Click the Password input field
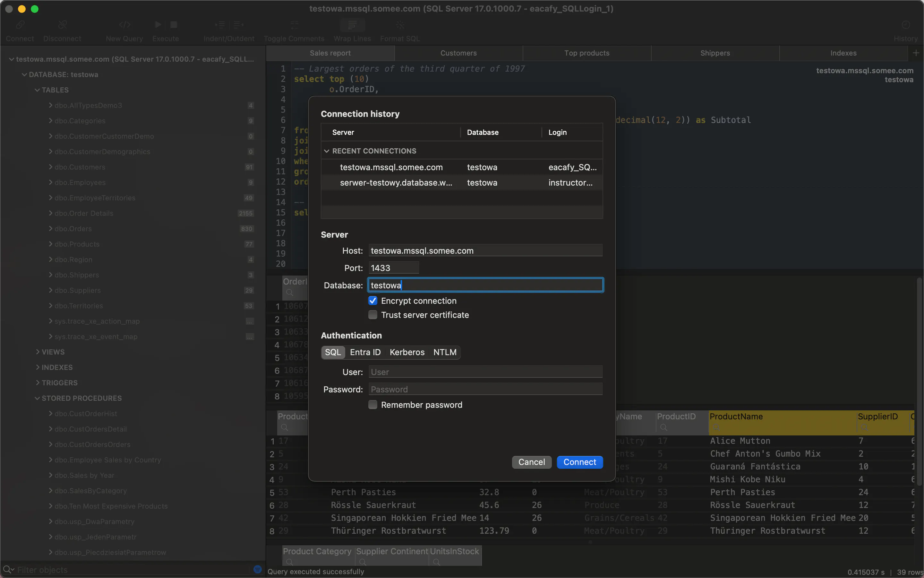Viewport: 924px width, 578px height. pos(485,389)
